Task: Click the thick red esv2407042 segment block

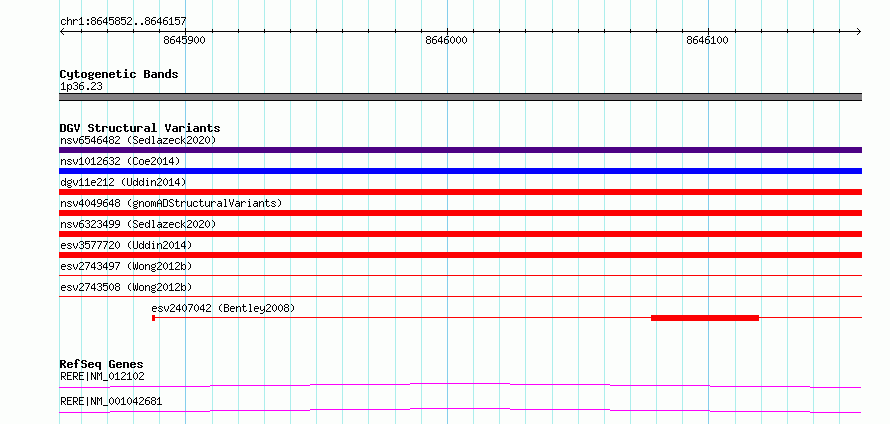Action: [705, 318]
